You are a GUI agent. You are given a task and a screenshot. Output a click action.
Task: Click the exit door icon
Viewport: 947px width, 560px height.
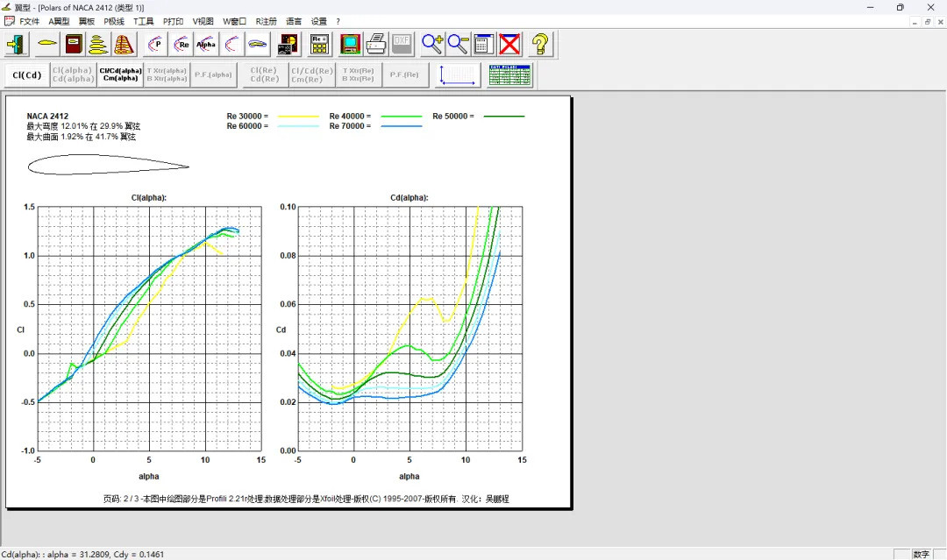[17, 44]
